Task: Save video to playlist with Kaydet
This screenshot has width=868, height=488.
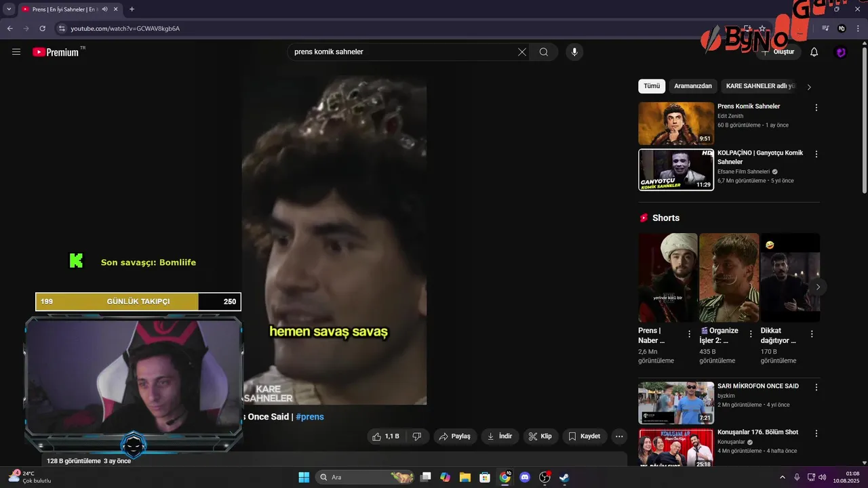Action: point(585,436)
